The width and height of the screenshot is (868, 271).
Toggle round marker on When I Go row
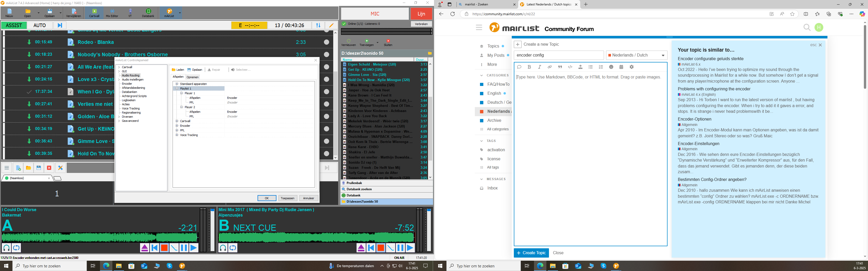click(x=327, y=92)
